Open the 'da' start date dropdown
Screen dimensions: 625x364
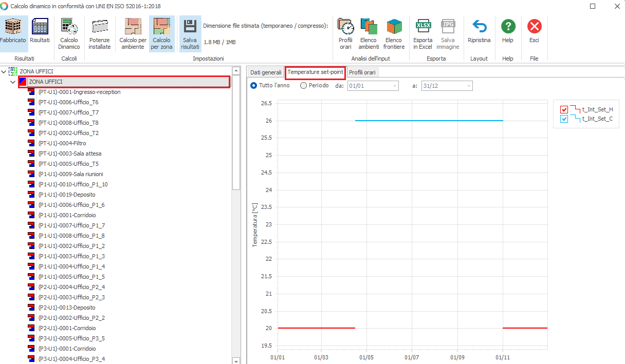[x=394, y=86]
